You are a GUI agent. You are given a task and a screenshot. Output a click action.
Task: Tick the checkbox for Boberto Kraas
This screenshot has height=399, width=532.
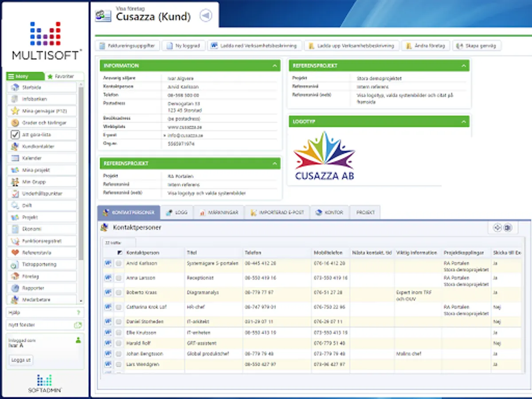tap(118, 293)
